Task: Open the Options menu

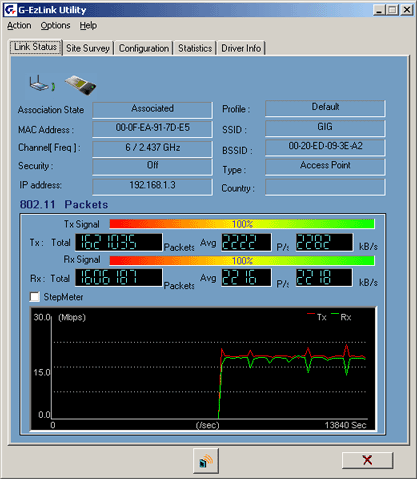Action: click(55, 26)
